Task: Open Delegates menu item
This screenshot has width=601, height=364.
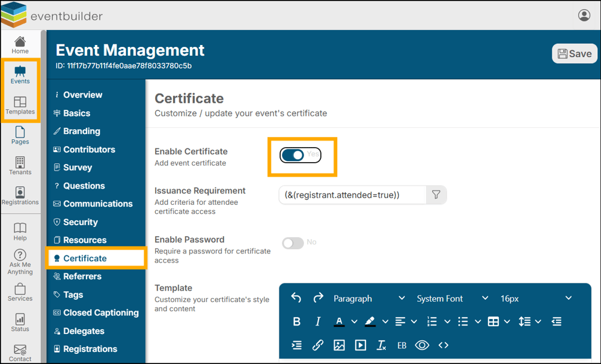Action: click(96, 331)
